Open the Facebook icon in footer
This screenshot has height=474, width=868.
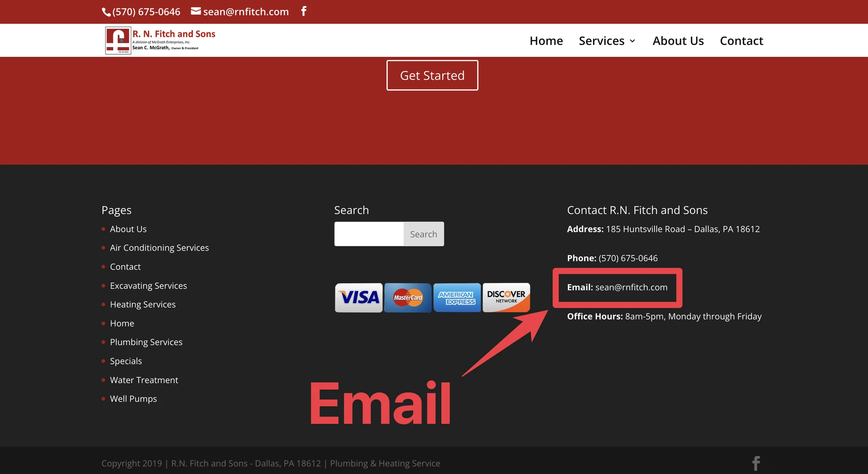pos(756,463)
